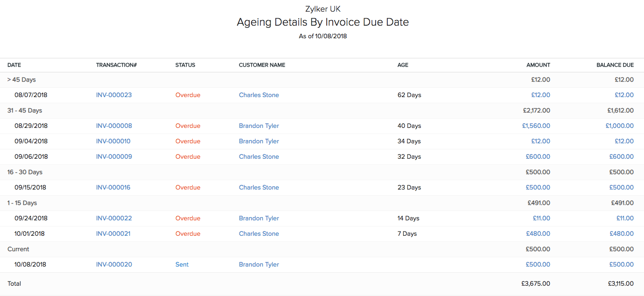Open the Sent invoice INV-000020
Screen dimensions: 644x296
[114, 264]
